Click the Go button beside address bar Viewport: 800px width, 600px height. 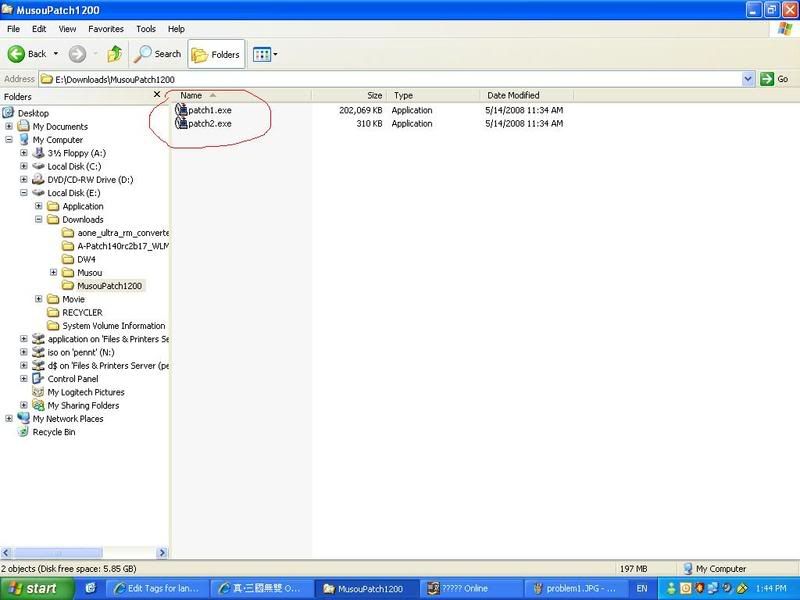(775, 78)
